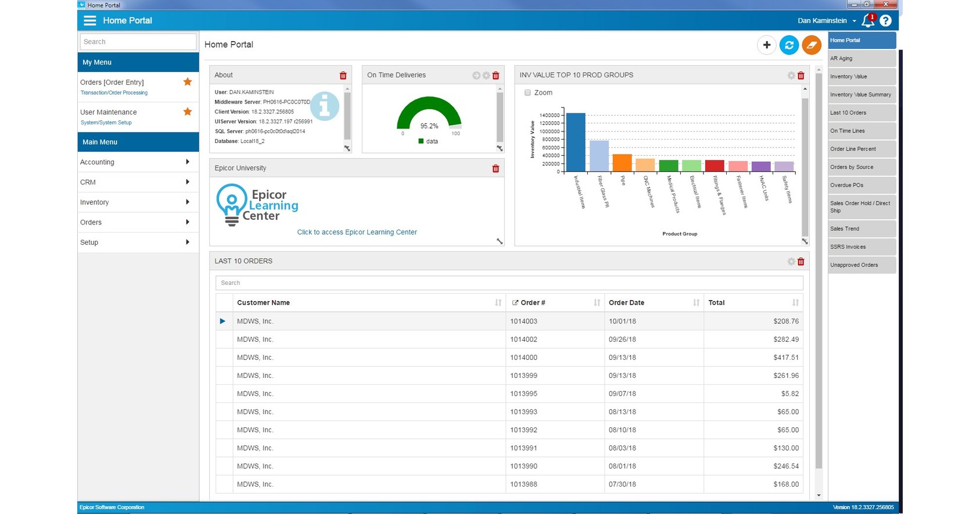Click resize handle of Epicor University widget
Viewport: 980px width, 514px height.
pyautogui.click(x=500, y=241)
